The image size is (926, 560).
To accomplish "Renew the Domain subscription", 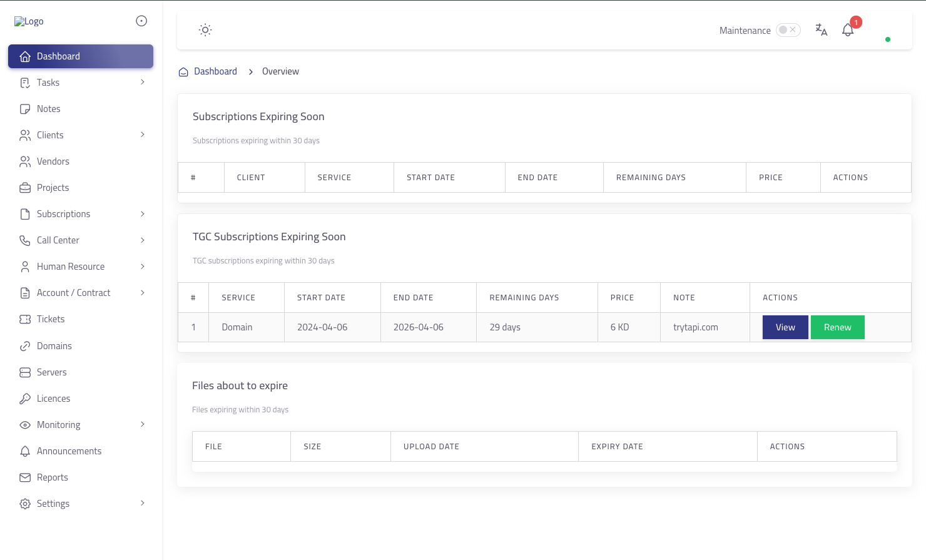I will (x=838, y=327).
